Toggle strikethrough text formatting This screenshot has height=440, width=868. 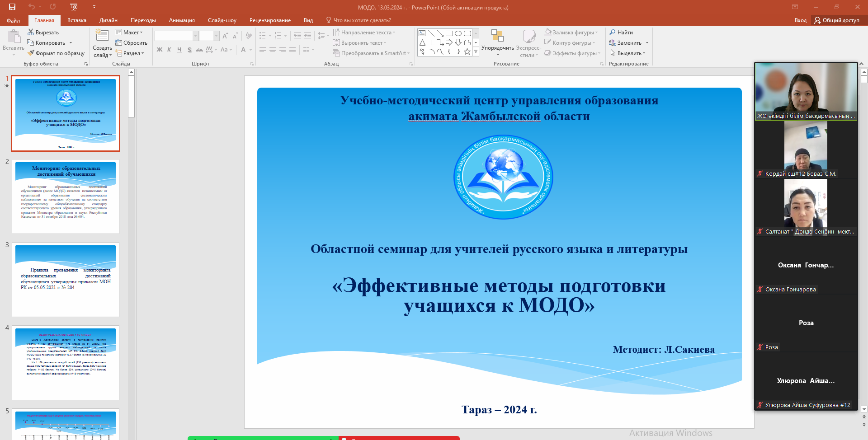click(199, 50)
